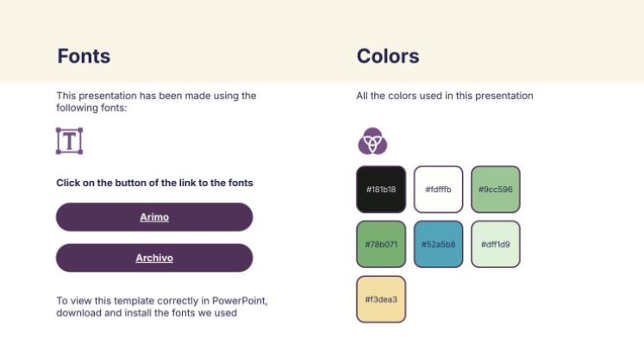Click the purple overlapping circles color icon

pos(372,140)
